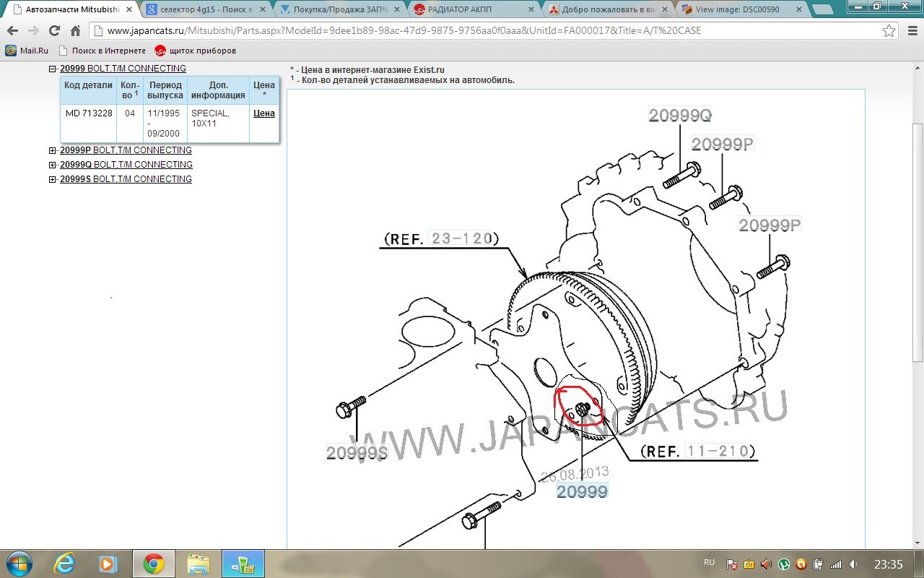The width and height of the screenshot is (924, 578).
Task: Open the speaker volume tray icon
Action: (x=854, y=564)
